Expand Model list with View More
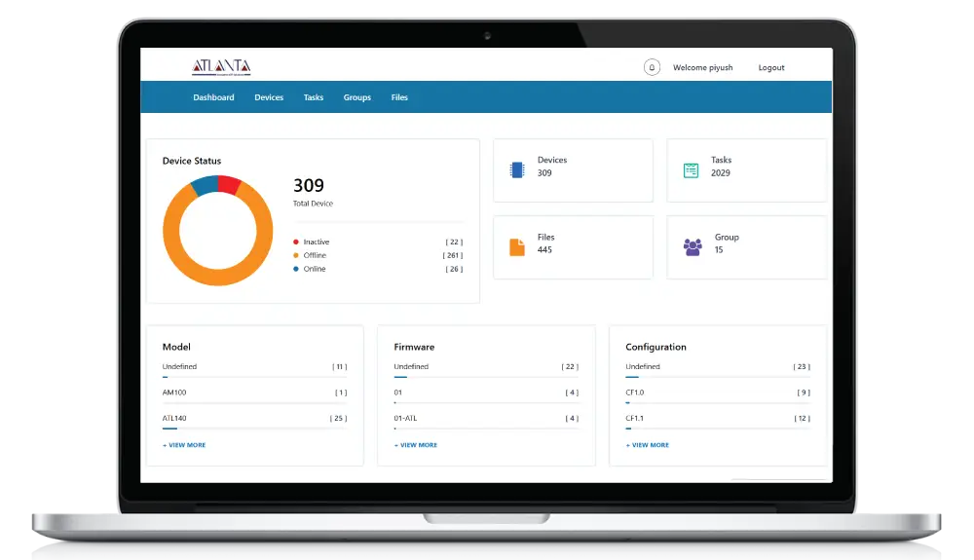974x560 pixels. 184,445
